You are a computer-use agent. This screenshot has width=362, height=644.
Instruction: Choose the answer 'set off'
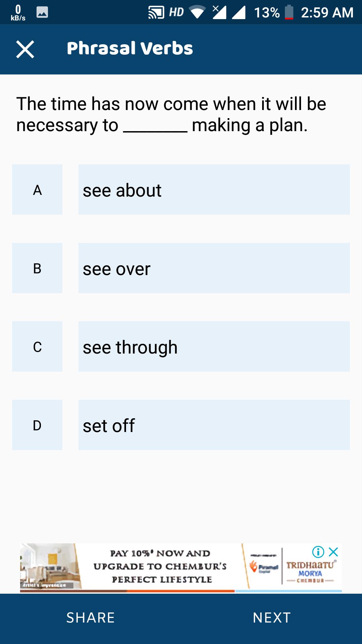(x=214, y=425)
